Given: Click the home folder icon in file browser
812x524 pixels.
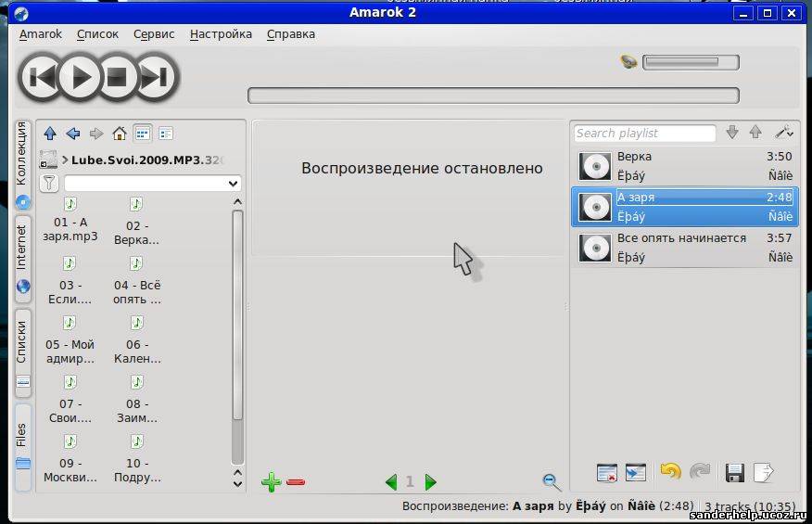Looking at the screenshot, I should [120, 134].
